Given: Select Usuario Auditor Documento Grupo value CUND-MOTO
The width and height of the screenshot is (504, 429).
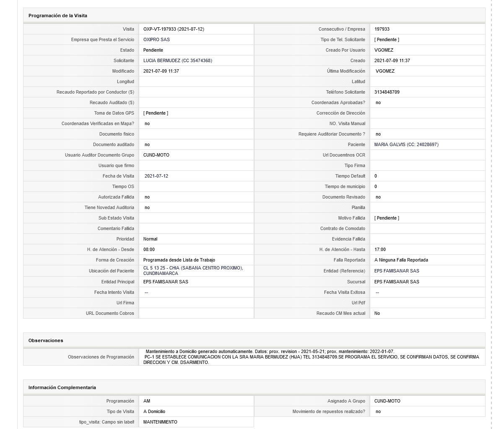Looking at the screenshot, I should (x=156, y=155).
